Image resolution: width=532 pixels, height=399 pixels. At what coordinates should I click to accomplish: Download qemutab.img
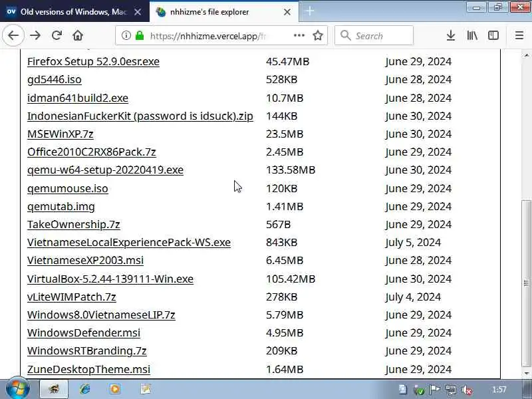click(x=61, y=207)
